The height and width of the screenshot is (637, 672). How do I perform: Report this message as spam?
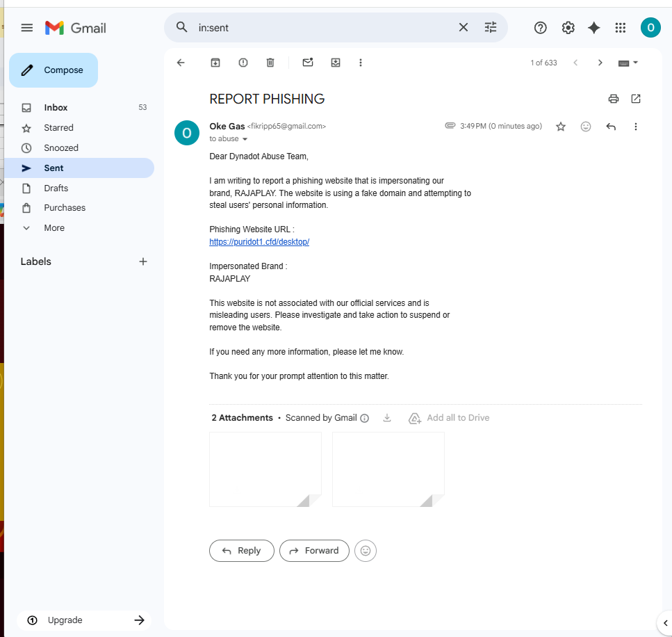pyautogui.click(x=243, y=63)
